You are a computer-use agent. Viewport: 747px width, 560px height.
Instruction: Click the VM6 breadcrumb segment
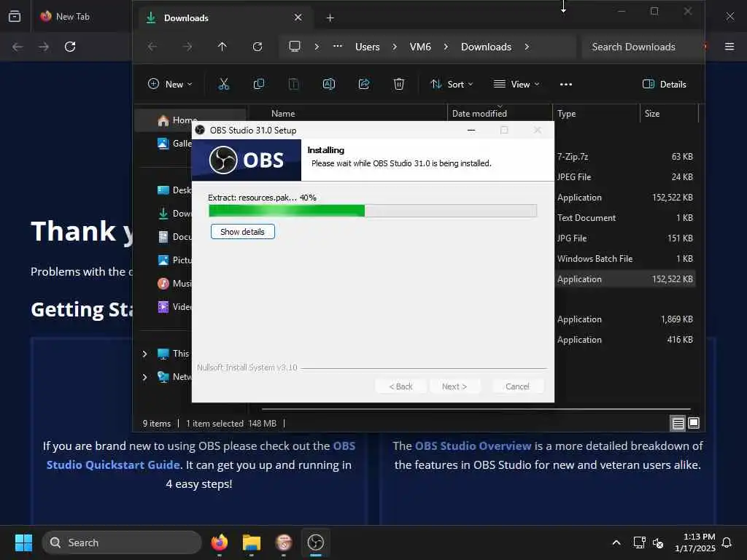point(420,47)
